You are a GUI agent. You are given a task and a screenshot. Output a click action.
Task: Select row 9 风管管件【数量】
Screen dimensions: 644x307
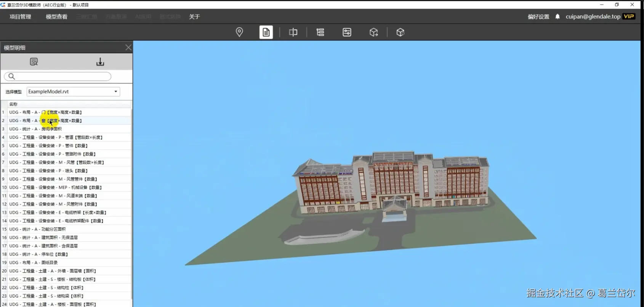tap(66, 179)
